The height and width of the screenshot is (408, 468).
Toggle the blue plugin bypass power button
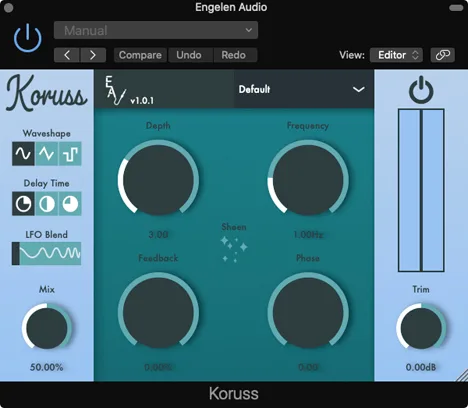point(28,38)
